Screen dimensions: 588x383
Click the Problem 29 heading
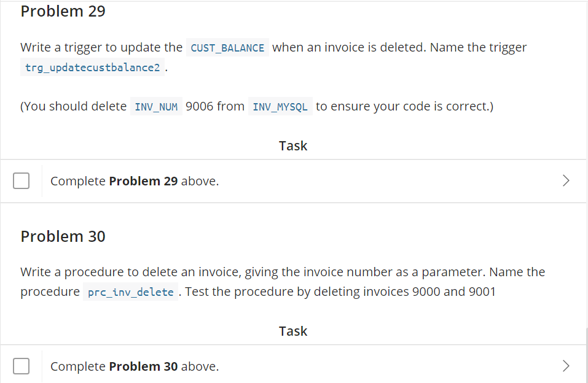click(x=63, y=11)
